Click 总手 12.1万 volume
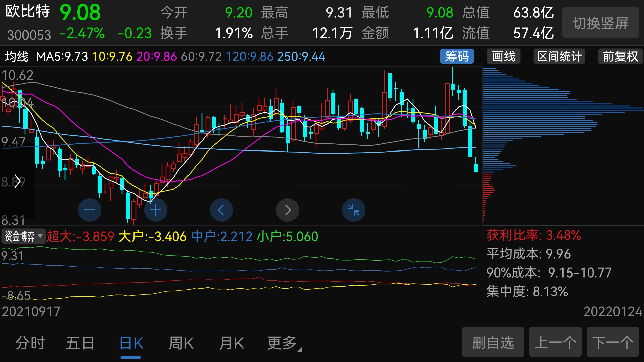The width and height of the screenshot is (644, 362). (307, 33)
